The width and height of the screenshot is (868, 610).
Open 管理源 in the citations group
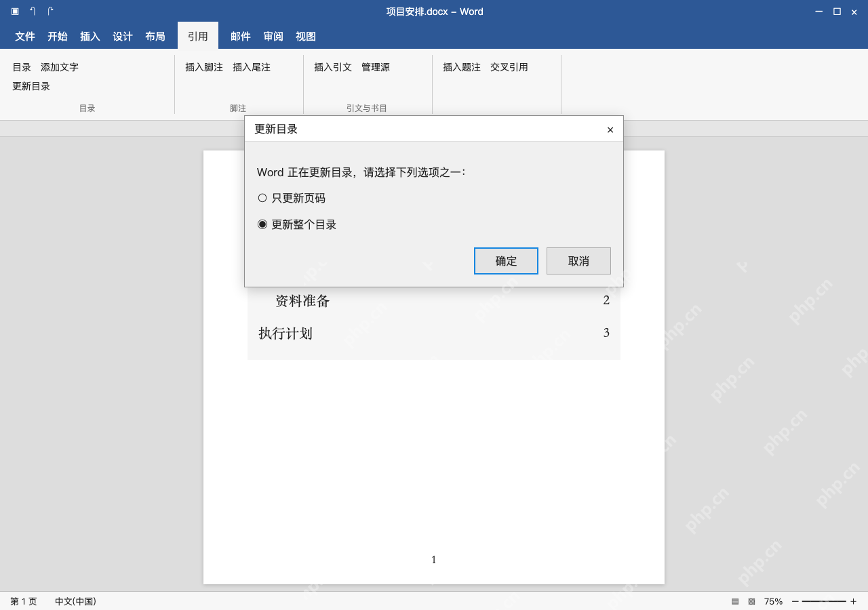point(376,67)
